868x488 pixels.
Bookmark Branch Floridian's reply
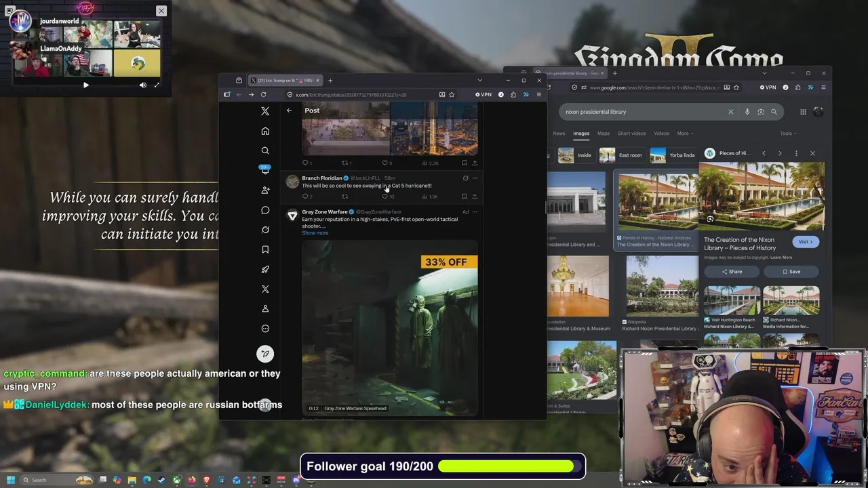[464, 197]
